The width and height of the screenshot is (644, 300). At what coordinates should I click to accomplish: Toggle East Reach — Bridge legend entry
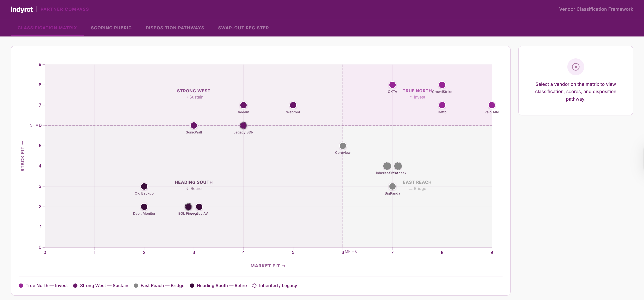tap(159, 286)
